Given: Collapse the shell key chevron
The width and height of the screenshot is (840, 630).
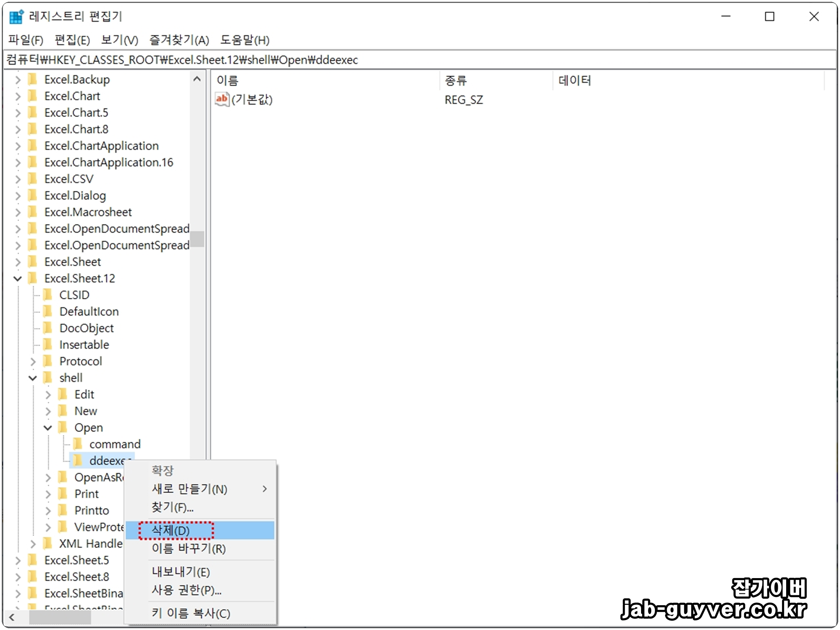Looking at the screenshot, I should click(33, 378).
